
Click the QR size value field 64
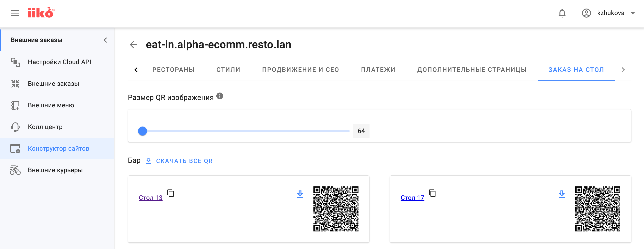(361, 131)
